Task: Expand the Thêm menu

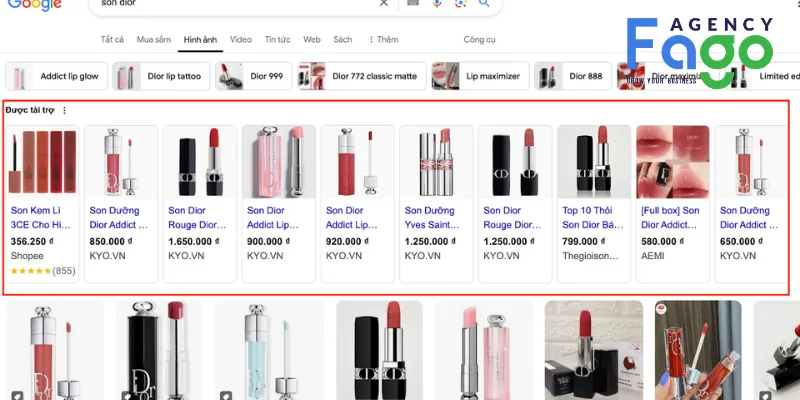Action: point(383,39)
